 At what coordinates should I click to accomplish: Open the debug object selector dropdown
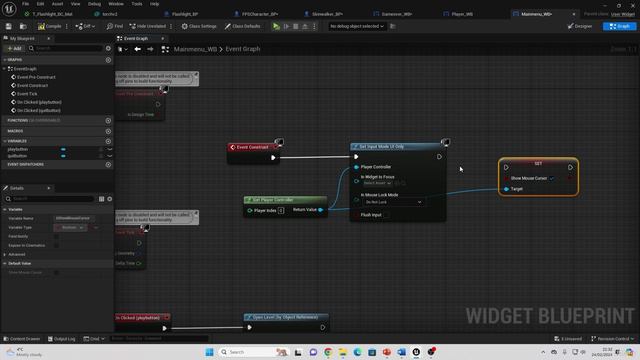[357, 26]
